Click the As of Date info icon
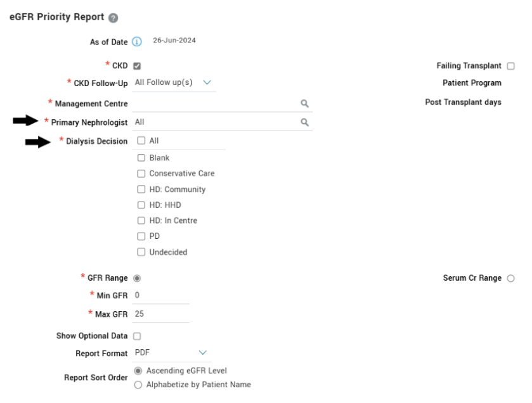Screen dimensions: 532x403 (136, 42)
